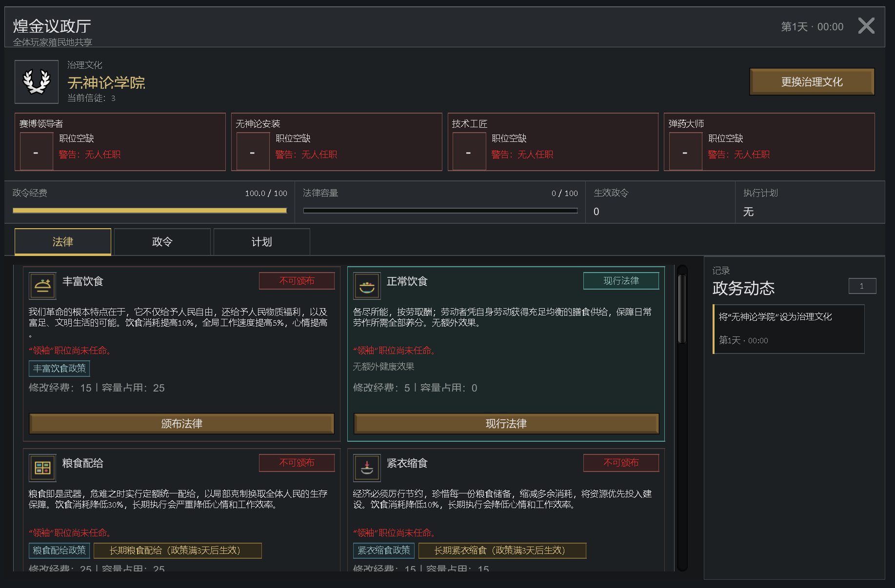Click the 紧衣缩食 law title
The width and height of the screenshot is (895, 588).
click(407, 463)
